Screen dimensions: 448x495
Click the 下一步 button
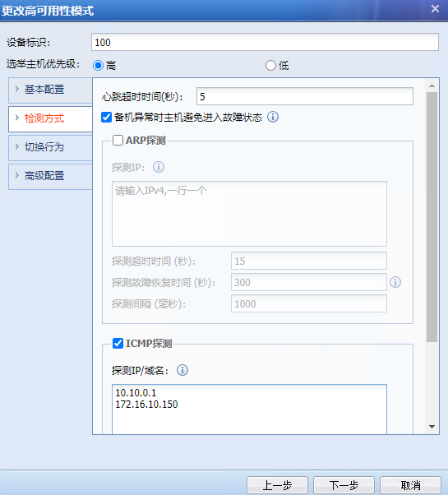pos(344,485)
